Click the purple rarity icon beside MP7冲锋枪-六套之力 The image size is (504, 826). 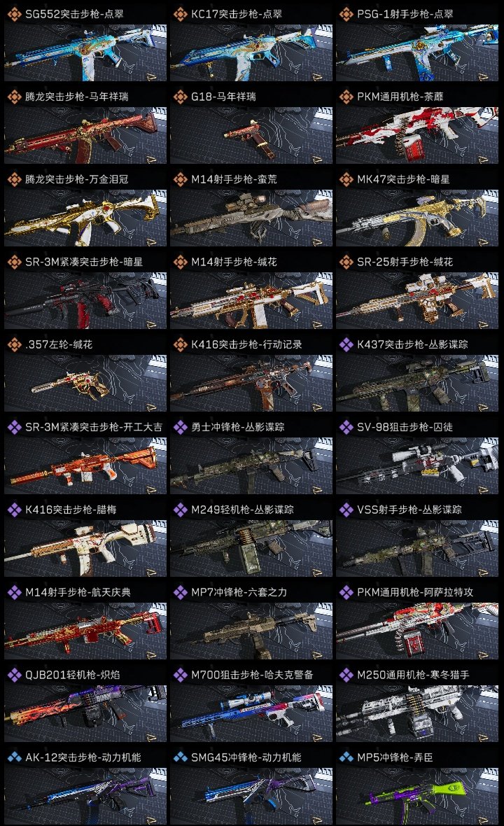[x=180, y=592]
